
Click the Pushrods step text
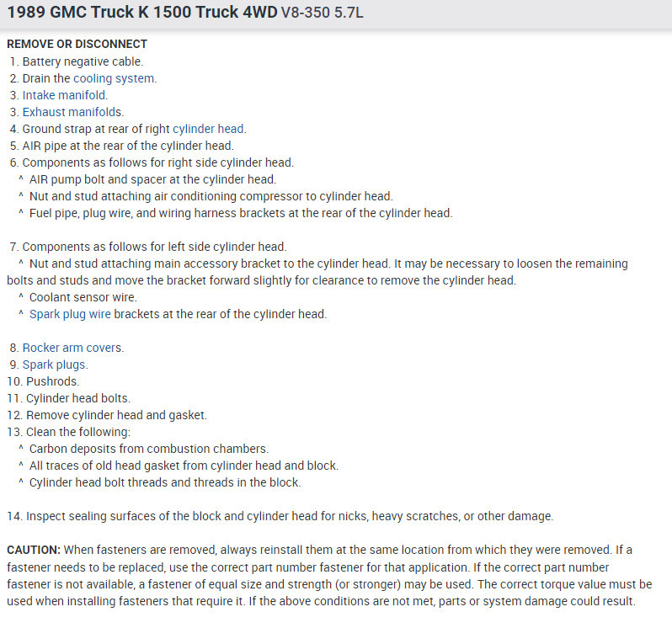[53, 381]
